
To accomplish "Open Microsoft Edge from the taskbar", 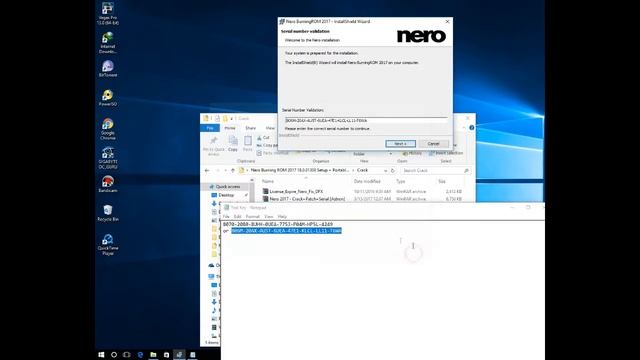I will click(x=140, y=355).
